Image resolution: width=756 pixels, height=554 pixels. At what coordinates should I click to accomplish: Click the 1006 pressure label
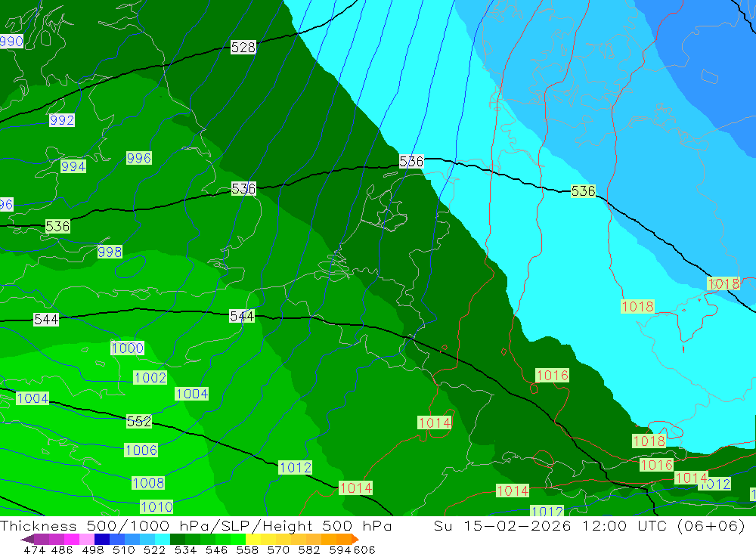pyautogui.click(x=141, y=450)
